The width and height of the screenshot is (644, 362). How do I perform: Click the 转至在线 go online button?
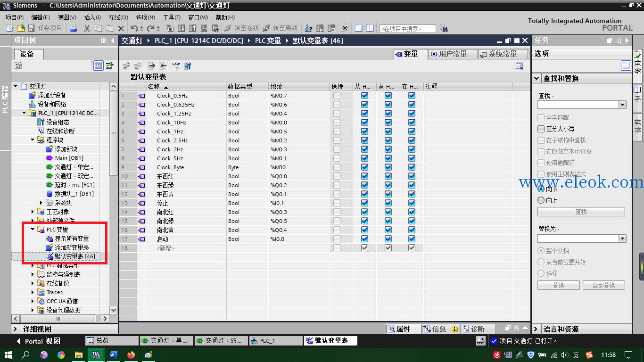pos(241,28)
